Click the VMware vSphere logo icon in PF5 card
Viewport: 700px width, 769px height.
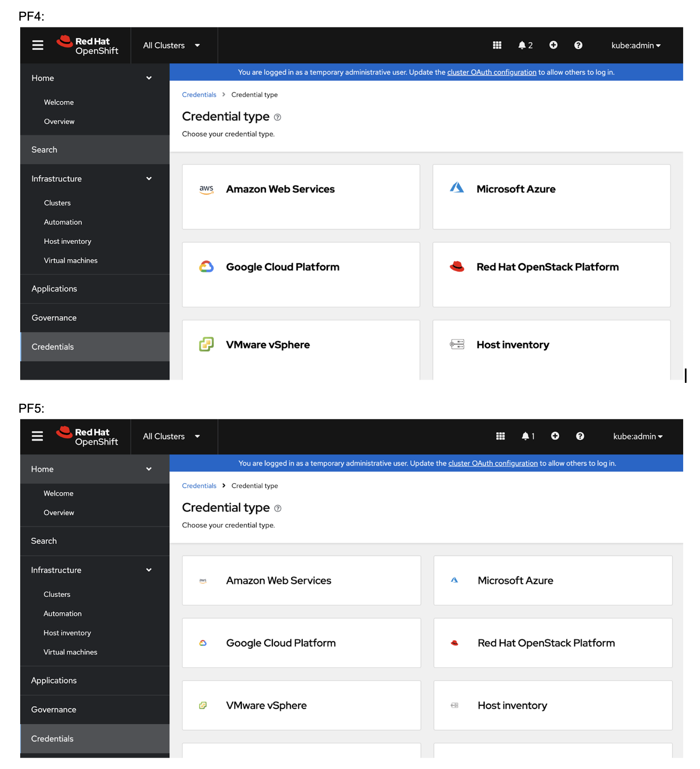point(203,705)
